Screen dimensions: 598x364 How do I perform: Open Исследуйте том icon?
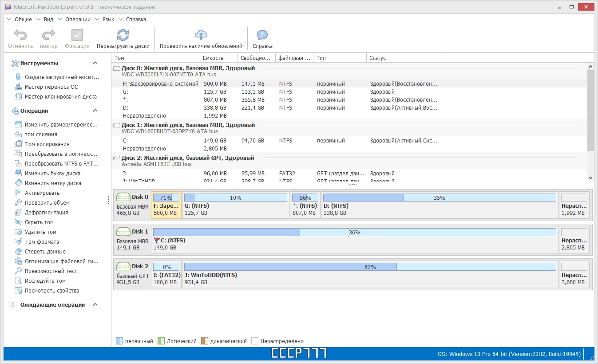pyautogui.click(x=18, y=281)
